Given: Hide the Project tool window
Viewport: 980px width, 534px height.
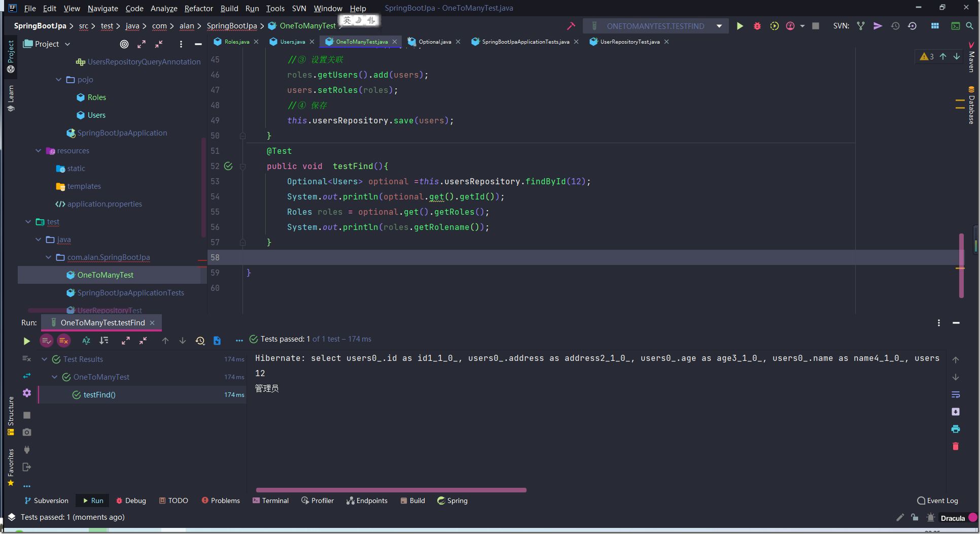Looking at the screenshot, I should (x=198, y=44).
